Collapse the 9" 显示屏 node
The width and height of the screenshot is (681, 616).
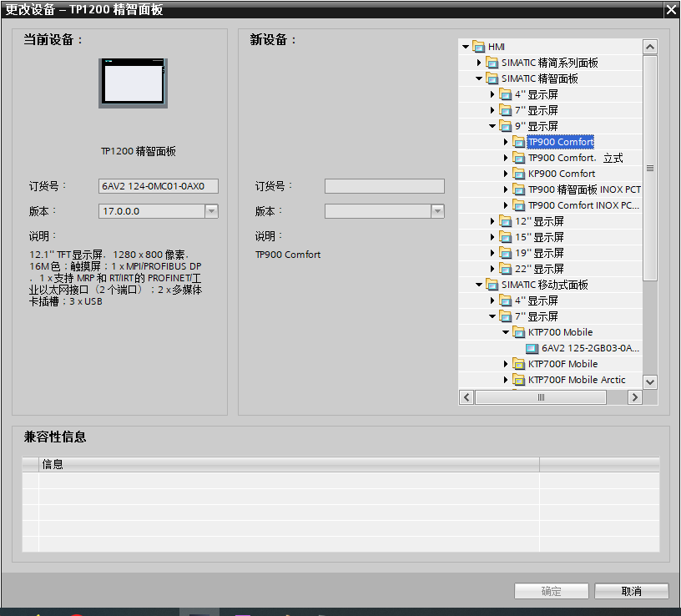coord(492,126)
